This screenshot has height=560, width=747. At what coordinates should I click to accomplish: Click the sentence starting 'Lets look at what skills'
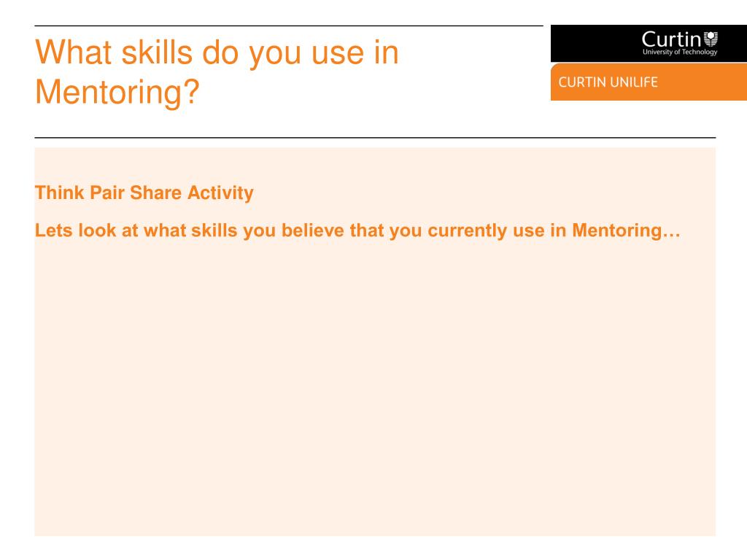[357, 230]
